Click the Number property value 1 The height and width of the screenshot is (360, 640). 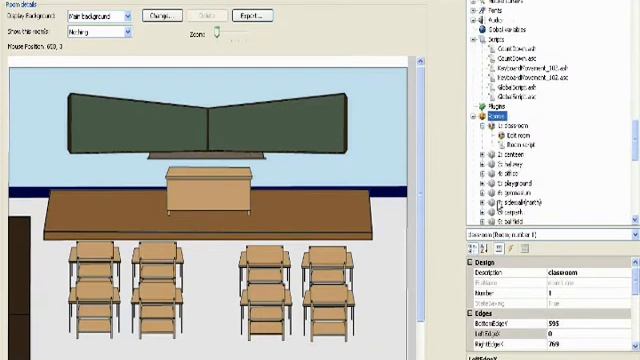pos(589,293)
